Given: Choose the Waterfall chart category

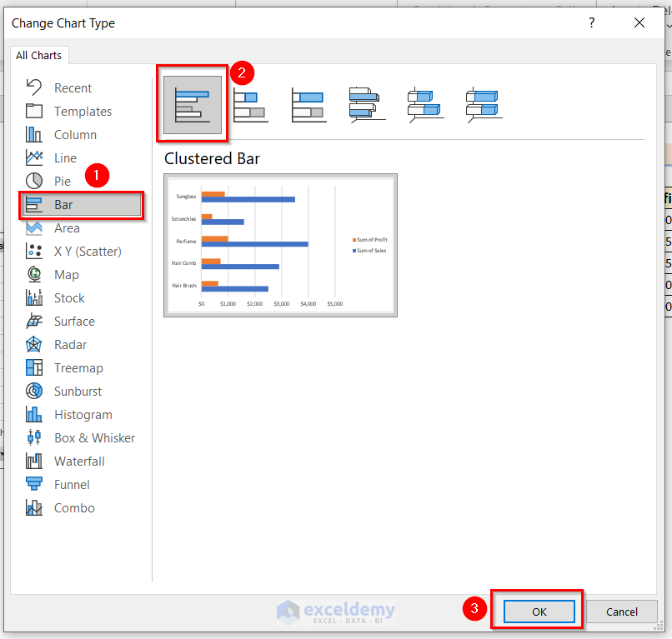Looking at the screenshot, I should 79,462.
